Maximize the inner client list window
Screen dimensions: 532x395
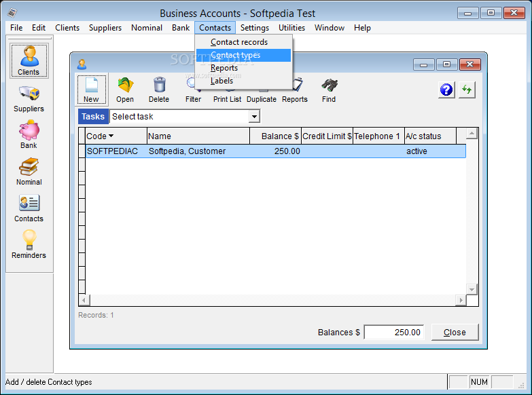pyautogui.click(x=446, y=64)
